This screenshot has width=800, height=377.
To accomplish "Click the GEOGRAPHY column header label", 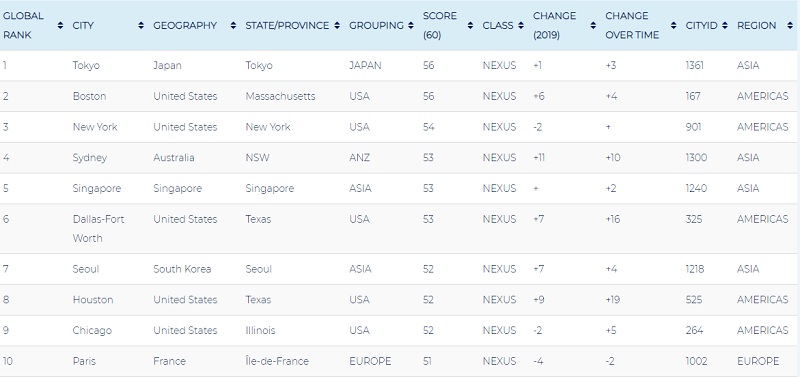I will coord(185,26).
